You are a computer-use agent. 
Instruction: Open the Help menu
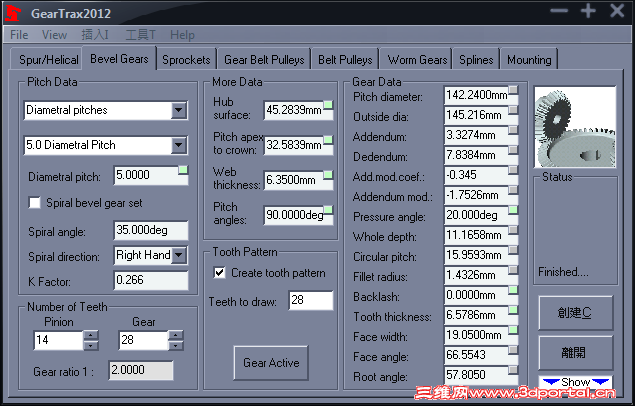182,35
